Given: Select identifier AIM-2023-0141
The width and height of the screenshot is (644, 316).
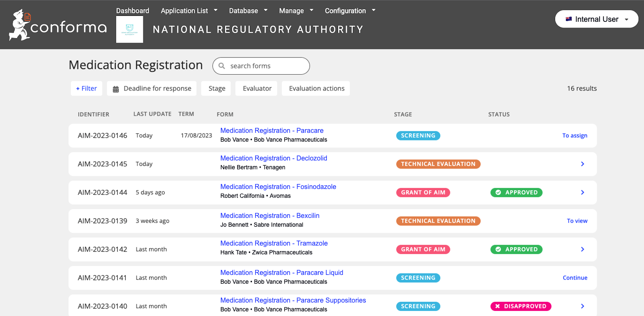Looking at the screenshot, I should [x=103, y=278].
